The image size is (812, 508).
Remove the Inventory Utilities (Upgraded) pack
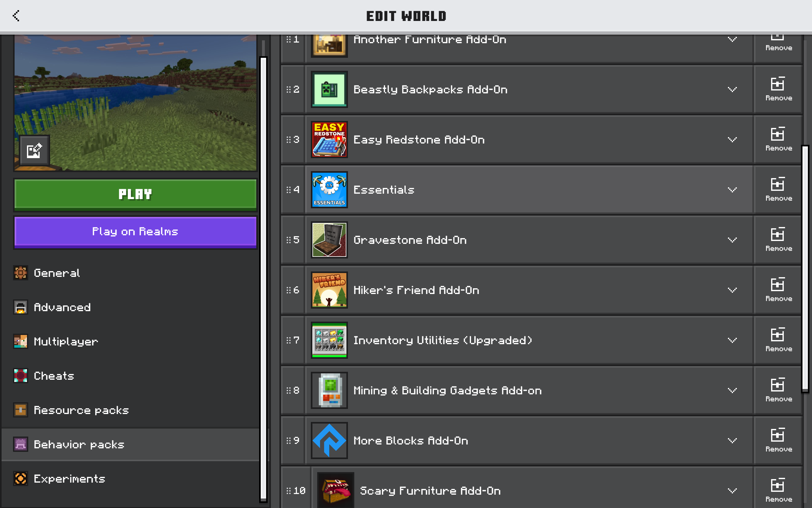tap(778, 340)
